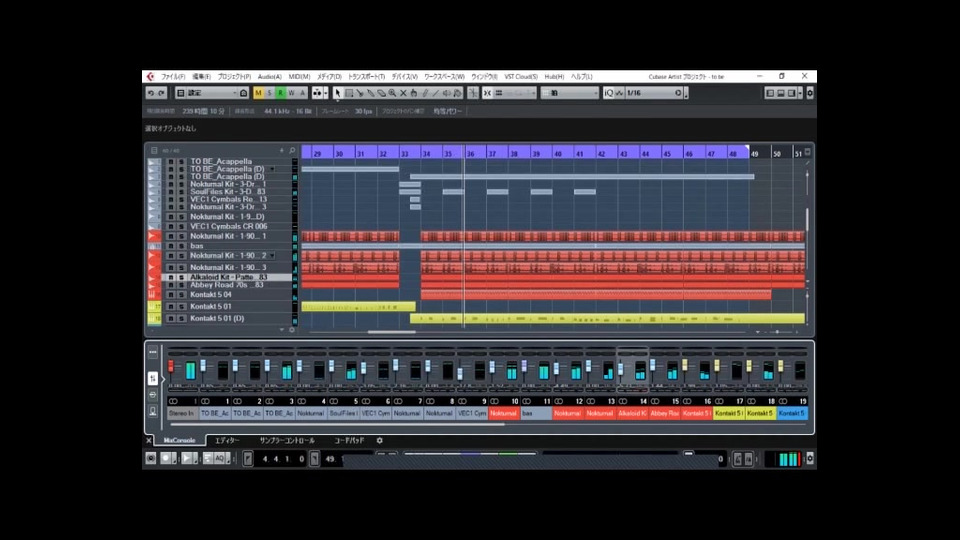Open the MIDI(M) menu
The image size is (960, 540).
299,77
